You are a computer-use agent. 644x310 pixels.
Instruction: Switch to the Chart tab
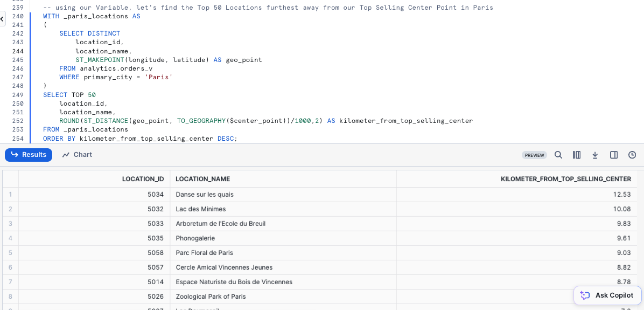tap(77, 155)
